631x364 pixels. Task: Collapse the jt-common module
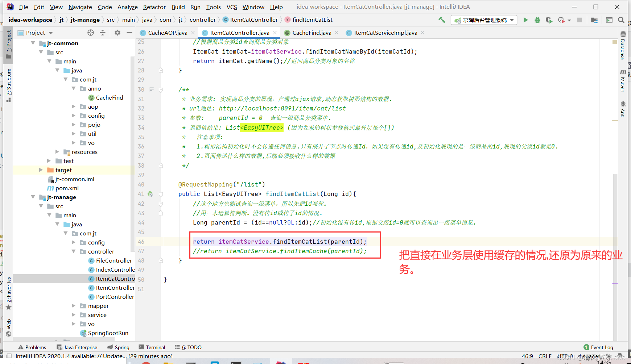pyautogui.click(x=33, y=43)
